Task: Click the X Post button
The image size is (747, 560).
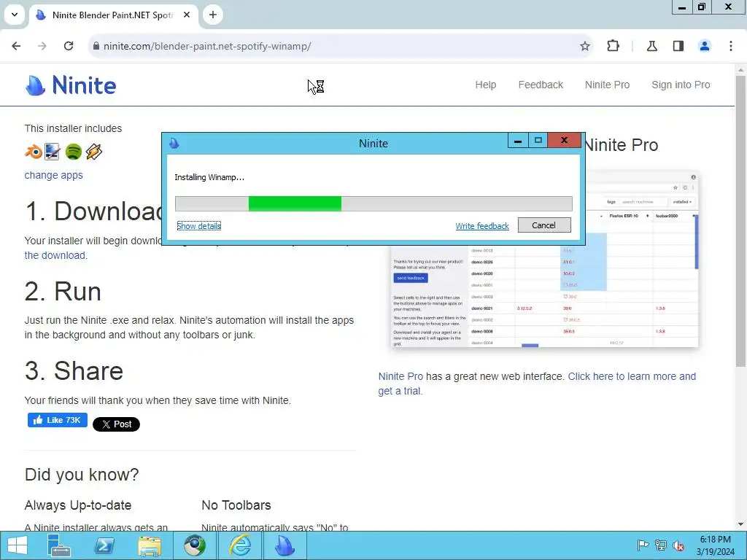Action: [x=116, y=424]
